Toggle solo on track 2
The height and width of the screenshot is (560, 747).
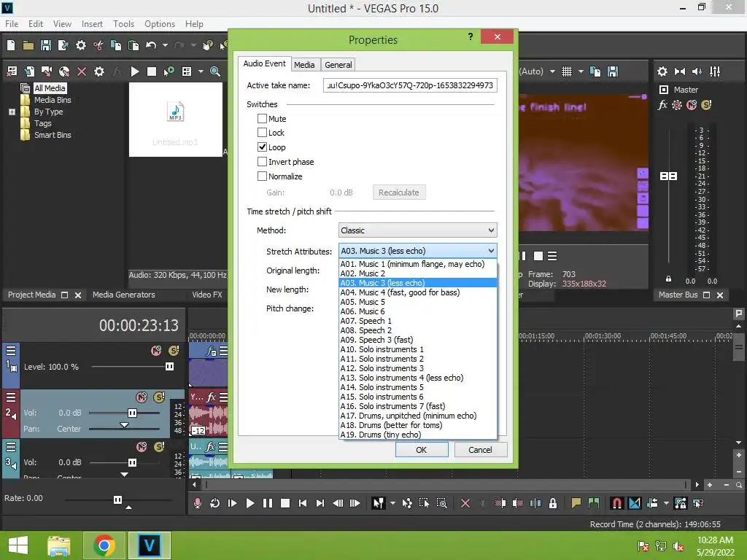tap(159, 397)
